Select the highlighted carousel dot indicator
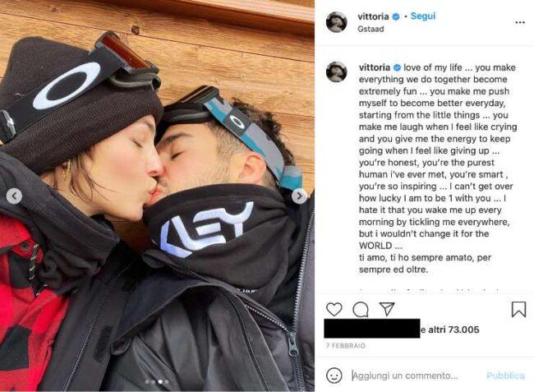This screenshot has width=534, height=392. [160, 382]
